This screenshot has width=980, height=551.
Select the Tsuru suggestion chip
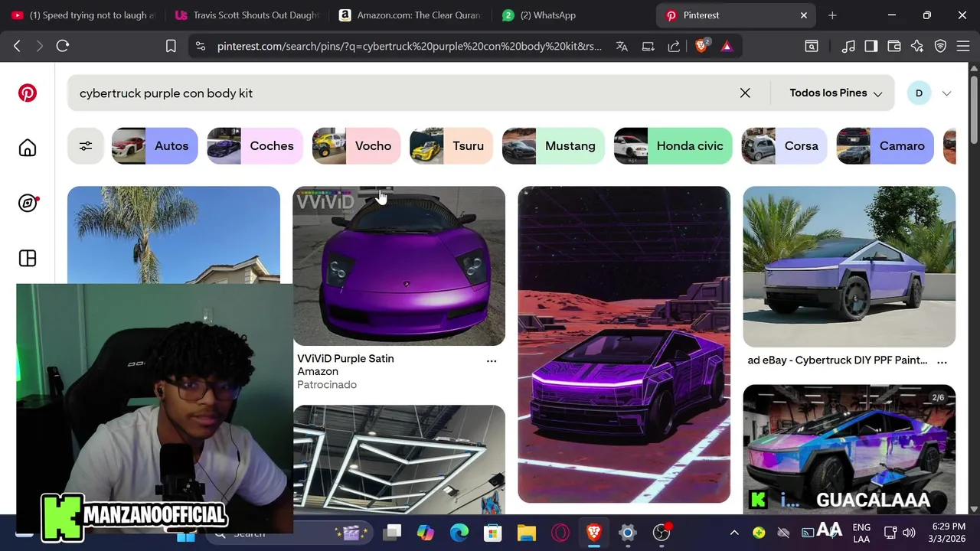click(x=451, y=145)
